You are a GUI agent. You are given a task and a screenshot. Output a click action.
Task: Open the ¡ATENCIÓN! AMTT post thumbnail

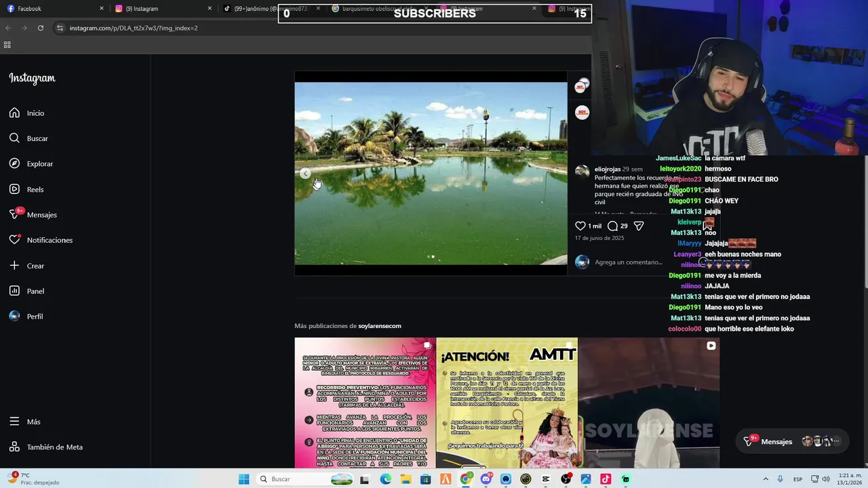point(507,403)
